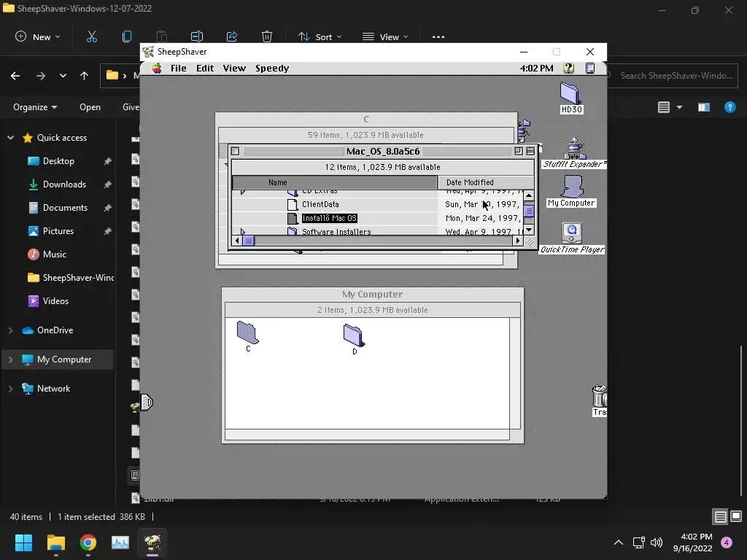The width and height of the screenshot is (747, 560).
Task: Open the View dropdown in Explorer toolbar
Action: (385, 36)
